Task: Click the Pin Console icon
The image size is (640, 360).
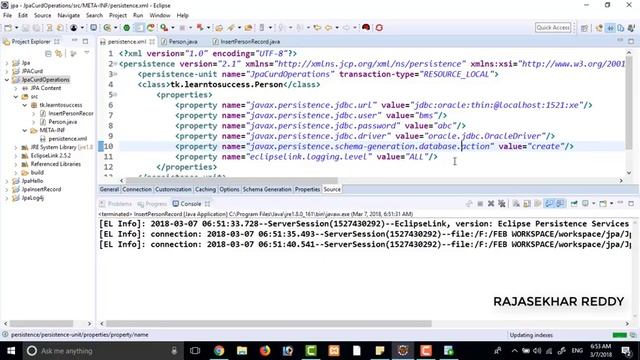Action: tap(574, 203)
